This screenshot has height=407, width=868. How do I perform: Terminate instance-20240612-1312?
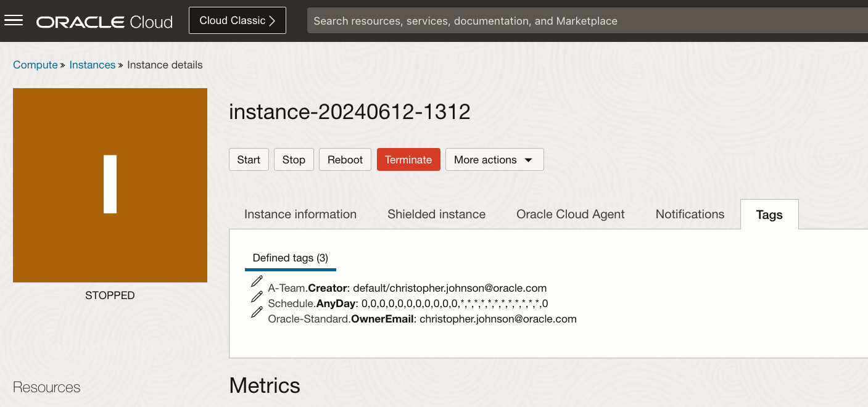coord(408,159)
